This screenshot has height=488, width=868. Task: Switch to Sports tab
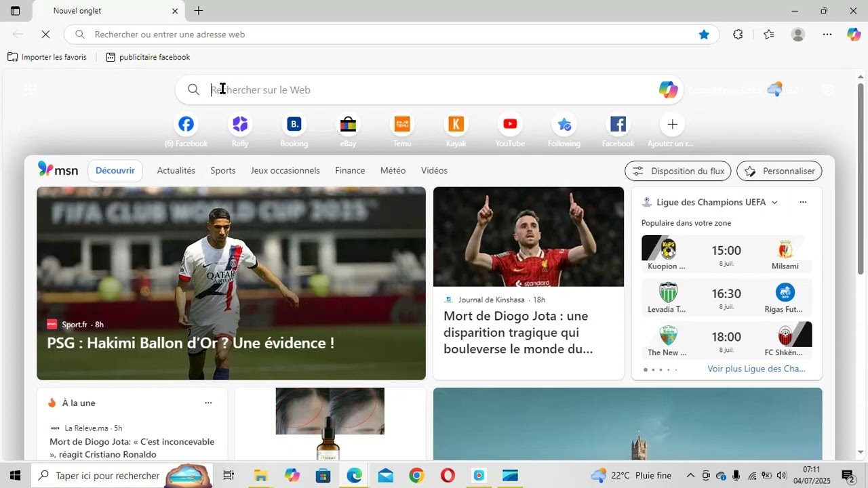pyautogui.click(x=223, y=171)
